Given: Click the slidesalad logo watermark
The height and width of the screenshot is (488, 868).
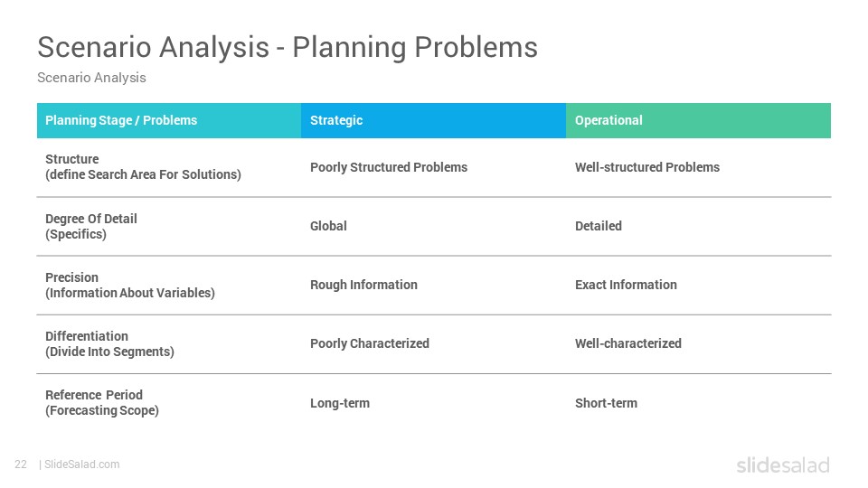Looking at the screenshot, I should click(783, 465).
